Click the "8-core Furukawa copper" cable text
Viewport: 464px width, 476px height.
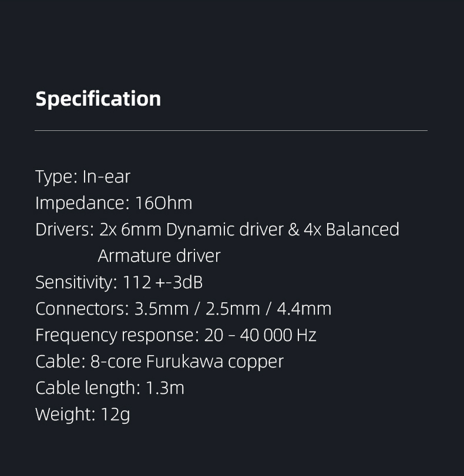(187, 362)
